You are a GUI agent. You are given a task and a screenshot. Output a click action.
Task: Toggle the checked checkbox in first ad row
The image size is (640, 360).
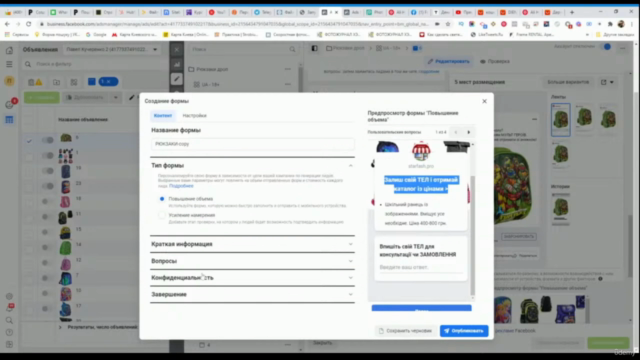(29, 141)
